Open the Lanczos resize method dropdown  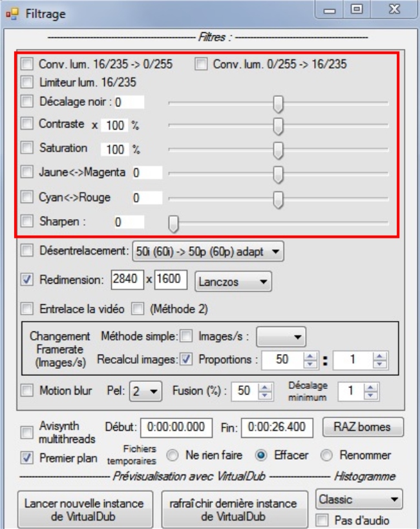[233, 282]
